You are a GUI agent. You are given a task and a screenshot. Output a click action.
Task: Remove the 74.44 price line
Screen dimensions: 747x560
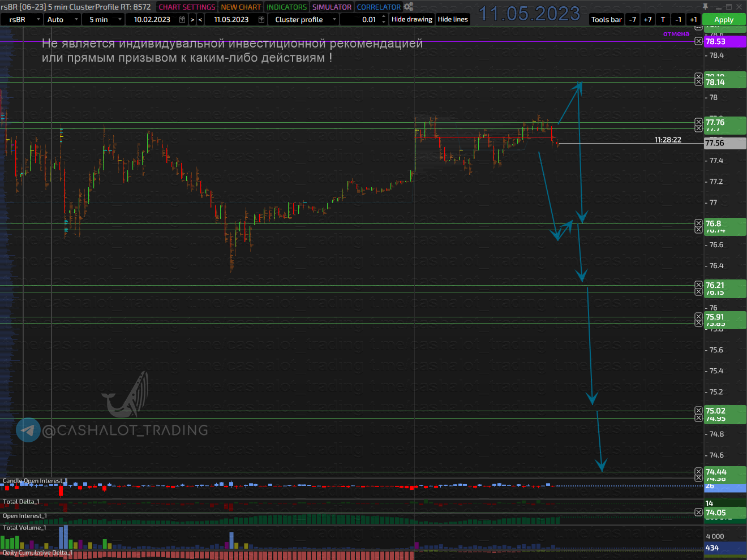(x=698, y=472)
